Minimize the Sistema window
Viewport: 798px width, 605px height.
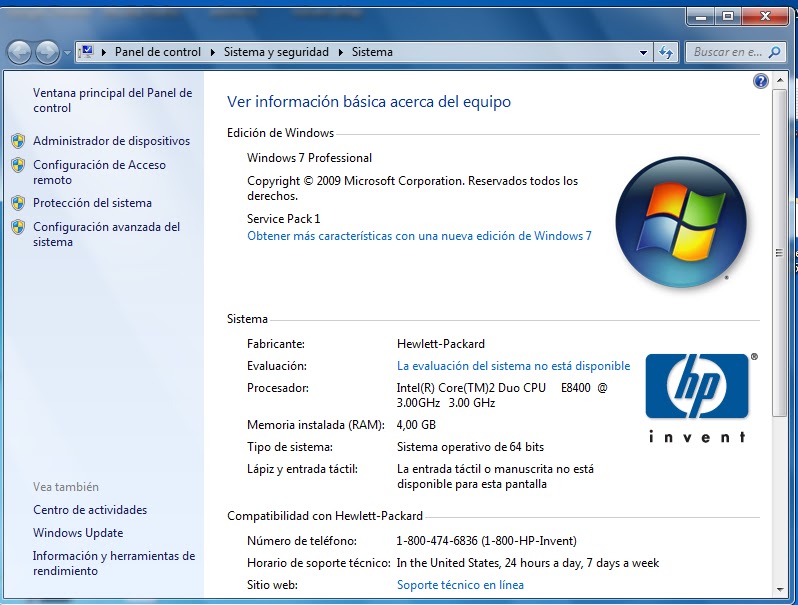(701, 17)
